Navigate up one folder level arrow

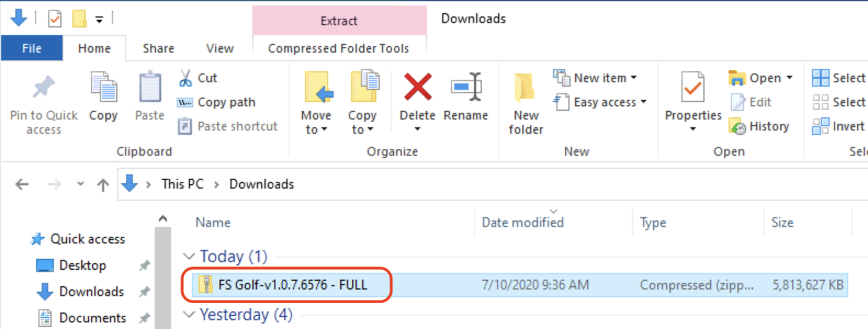pyautogui.click(x=103, y=185)
